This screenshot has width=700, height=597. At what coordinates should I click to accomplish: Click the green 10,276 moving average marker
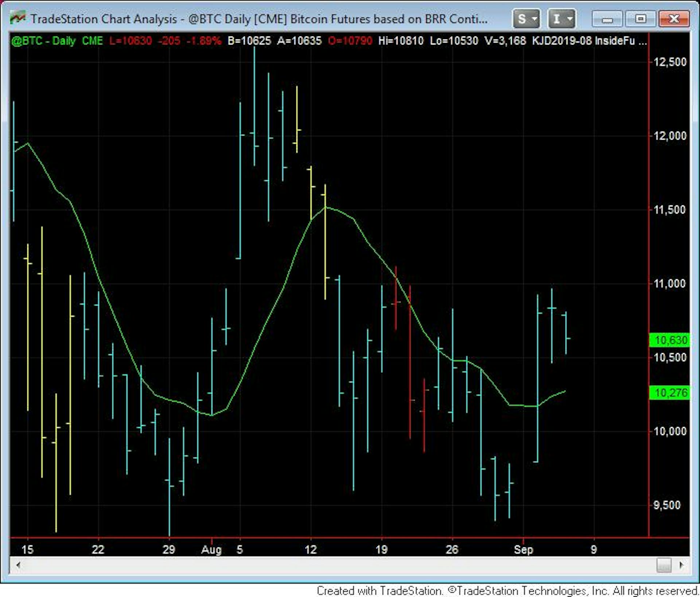click(x=670, y=393)
